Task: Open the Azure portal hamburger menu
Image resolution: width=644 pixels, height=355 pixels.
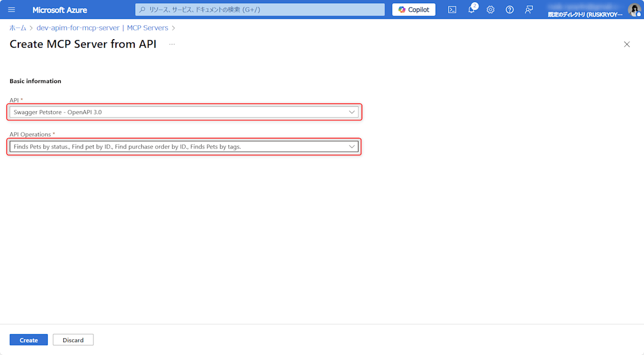Action: pos(12,10)
